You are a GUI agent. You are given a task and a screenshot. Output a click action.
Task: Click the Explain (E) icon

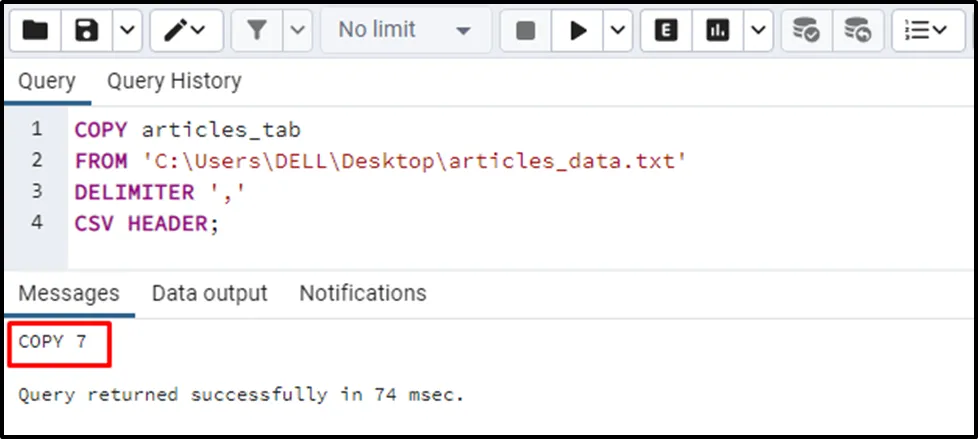[667, 31]
